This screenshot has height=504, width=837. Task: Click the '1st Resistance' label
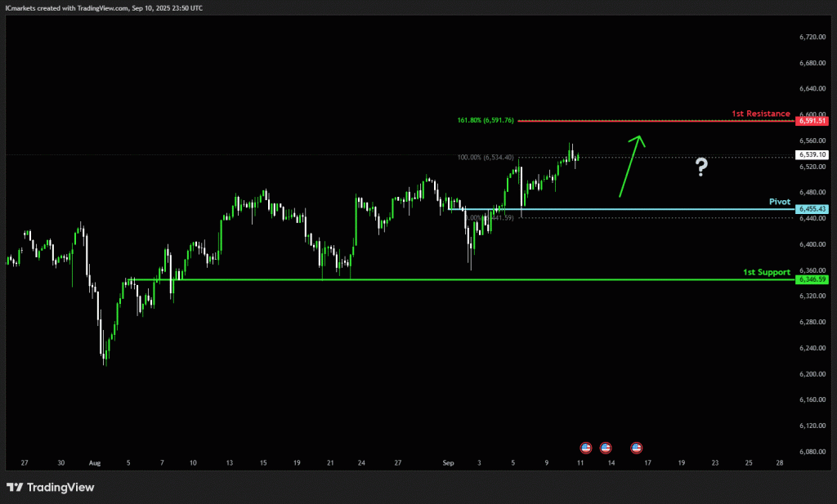click(761, 113)
